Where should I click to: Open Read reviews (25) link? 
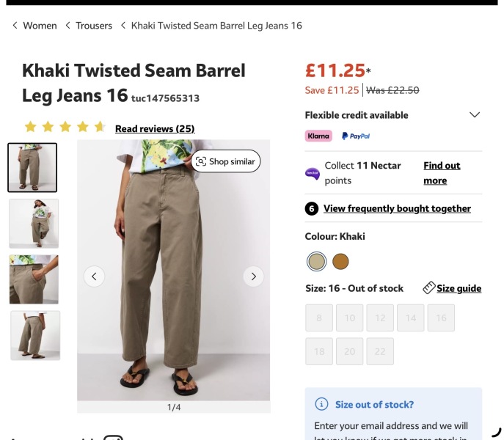155,128
